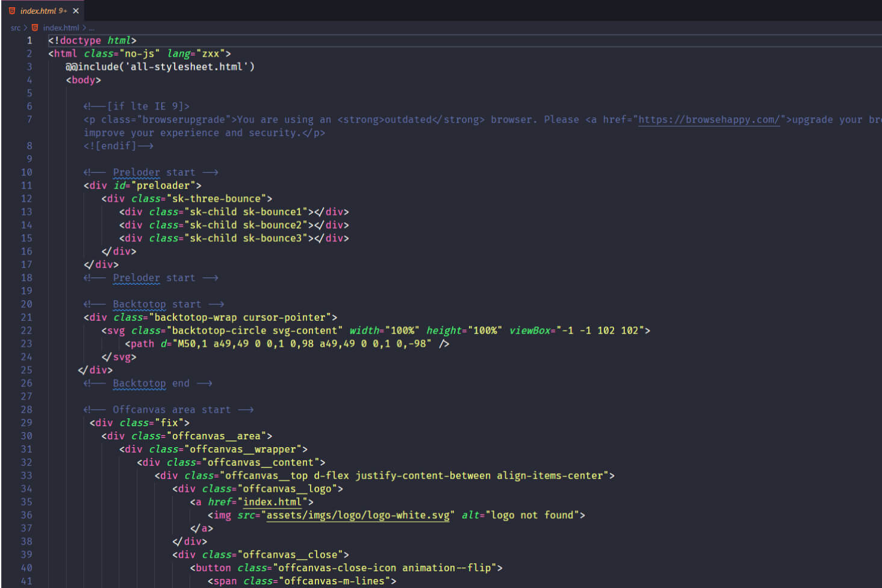Close the index.html editor tab
The height and width of the screenshot is (588, 882).
pos(76,11)
